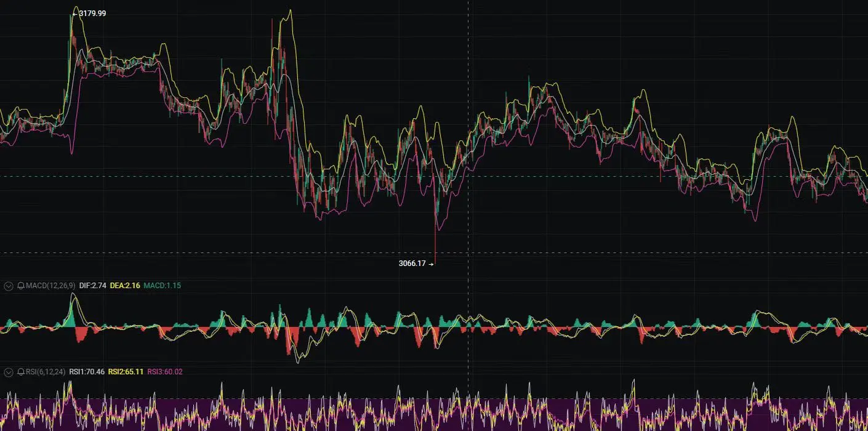Image resolution: width=868 pixels, height=431 pixels.
Task: Select the RSI3:60.02 value
Action: coord(165,372)
